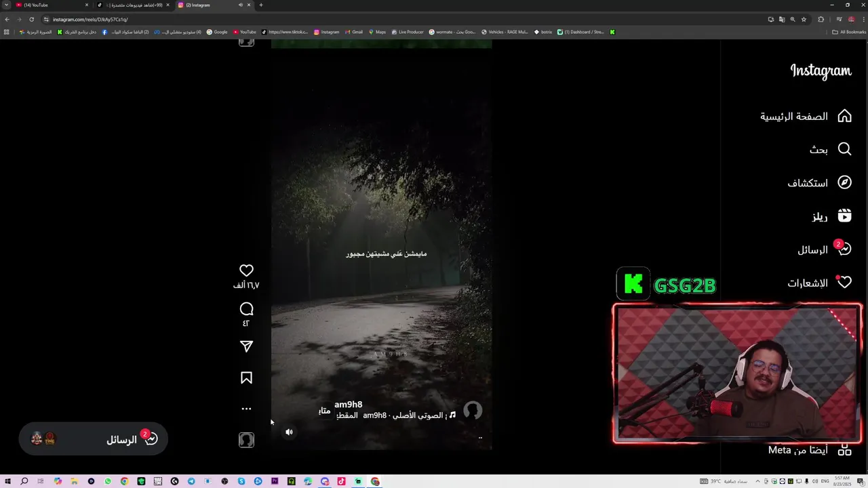Image resolution: width=868 pixels, height=488 pixels.
Task: Open the YouTube bookmark in bookmarks bar
Action: [x=245, y=32]
